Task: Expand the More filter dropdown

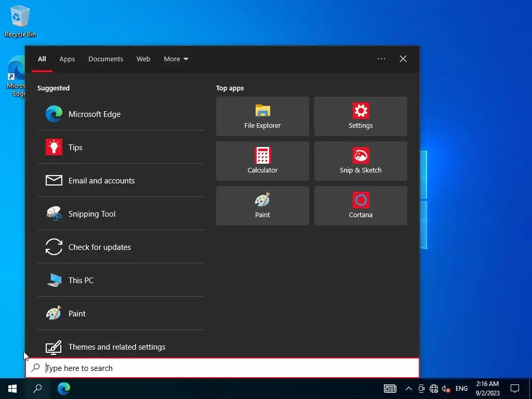Action: 176,59
